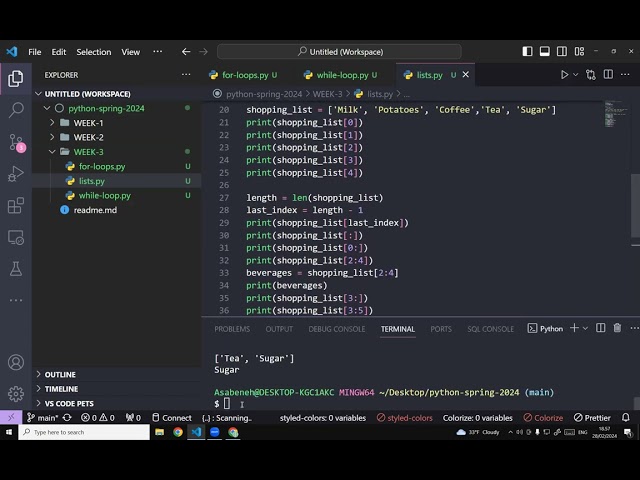
Task: Open Explorer views and more actions
Action: click(186, 74)
